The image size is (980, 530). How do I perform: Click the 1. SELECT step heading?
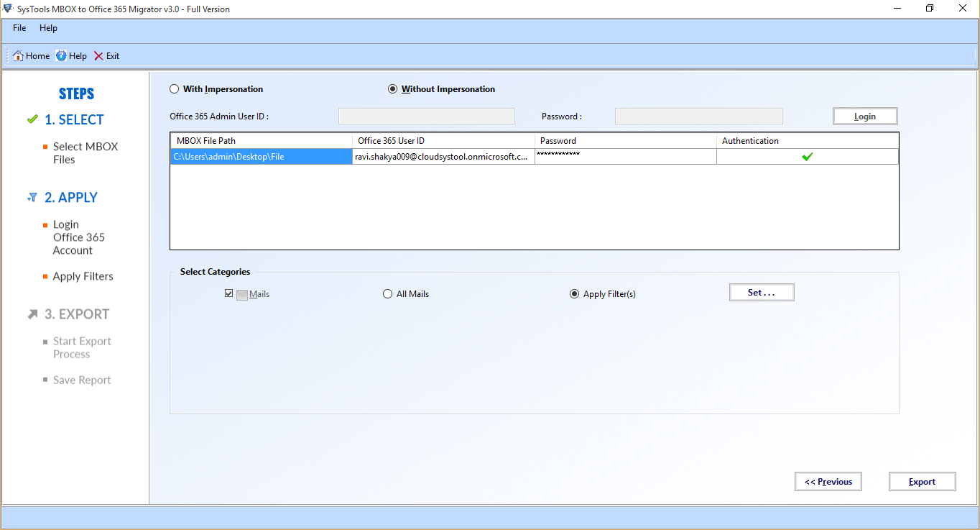tap(74, 120)
